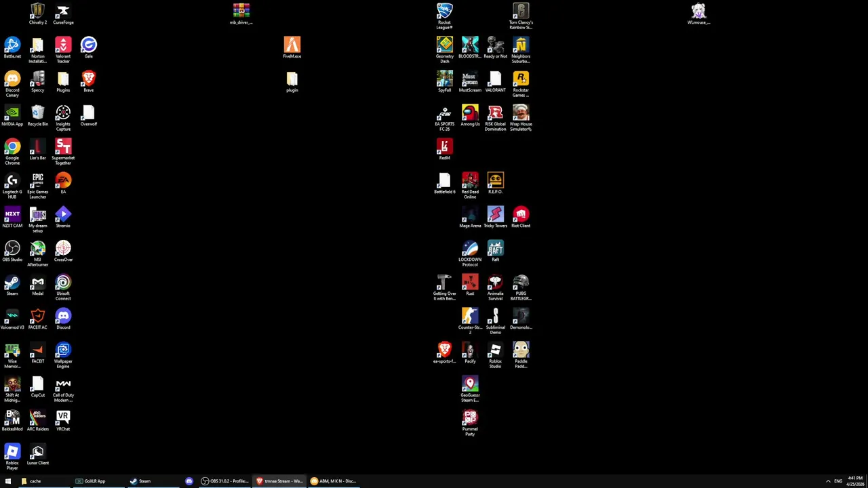The width and height of the screenshot is (868, 488).
Task: Click the Logitech G HUB icon
Action: (x=12, y=185)
